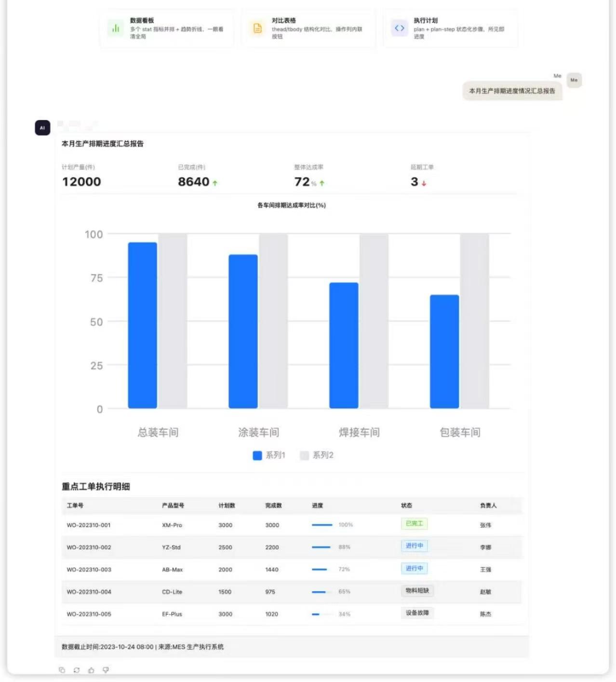Click the 计划数 column header

point(227,505)
